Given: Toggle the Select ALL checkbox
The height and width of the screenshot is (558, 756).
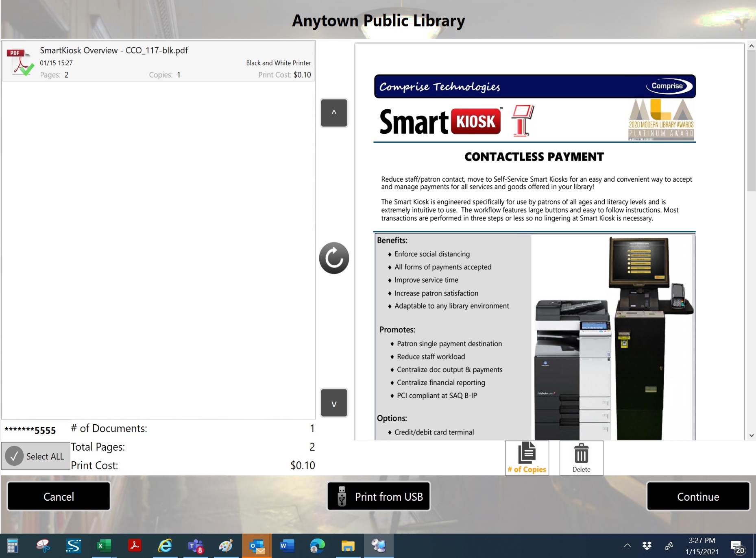Looking at the screenshot, I should click(x=14, y=456).
